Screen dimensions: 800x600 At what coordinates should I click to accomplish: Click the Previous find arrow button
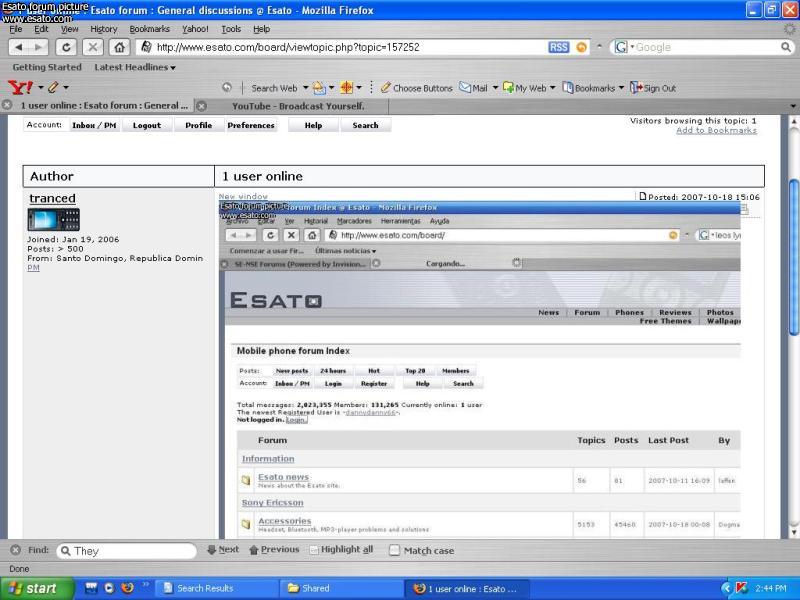click(274, 549)
